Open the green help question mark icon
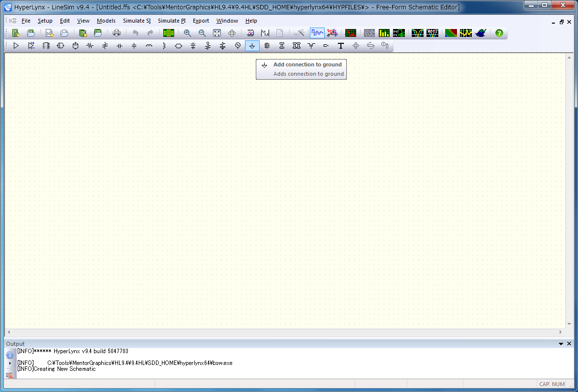 coord(499,33)
